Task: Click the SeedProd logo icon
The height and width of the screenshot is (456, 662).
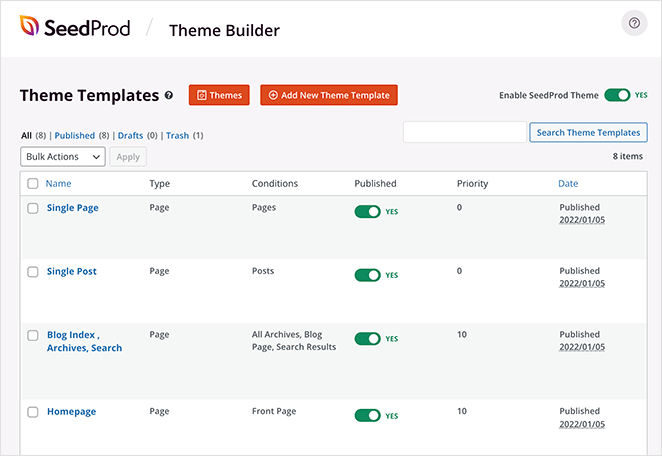Action: (31, 27)
